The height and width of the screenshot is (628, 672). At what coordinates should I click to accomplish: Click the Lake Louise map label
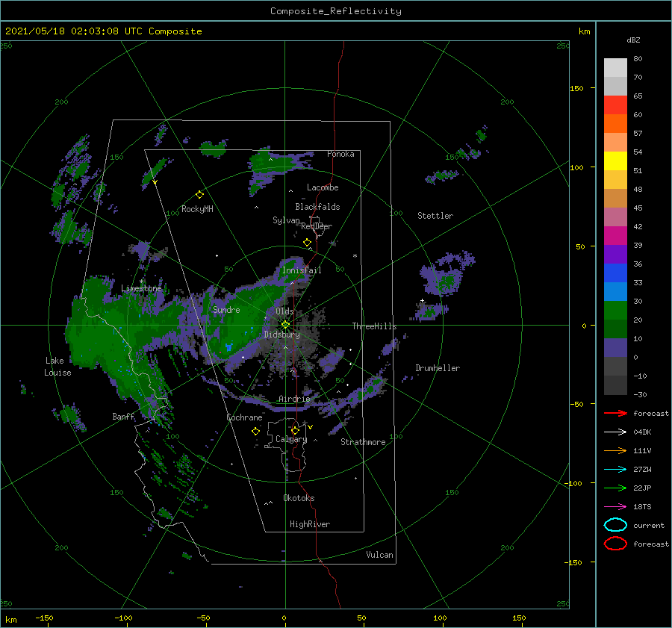tap(57, 367)
